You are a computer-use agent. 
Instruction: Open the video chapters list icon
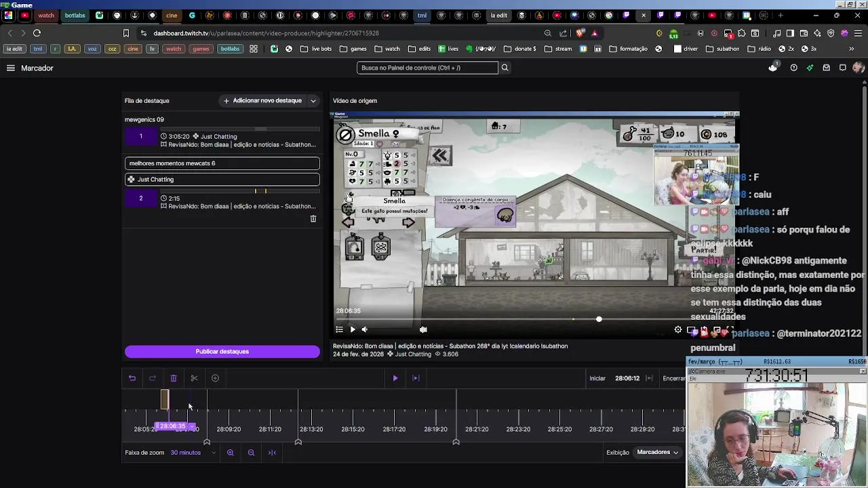[339, 329]
